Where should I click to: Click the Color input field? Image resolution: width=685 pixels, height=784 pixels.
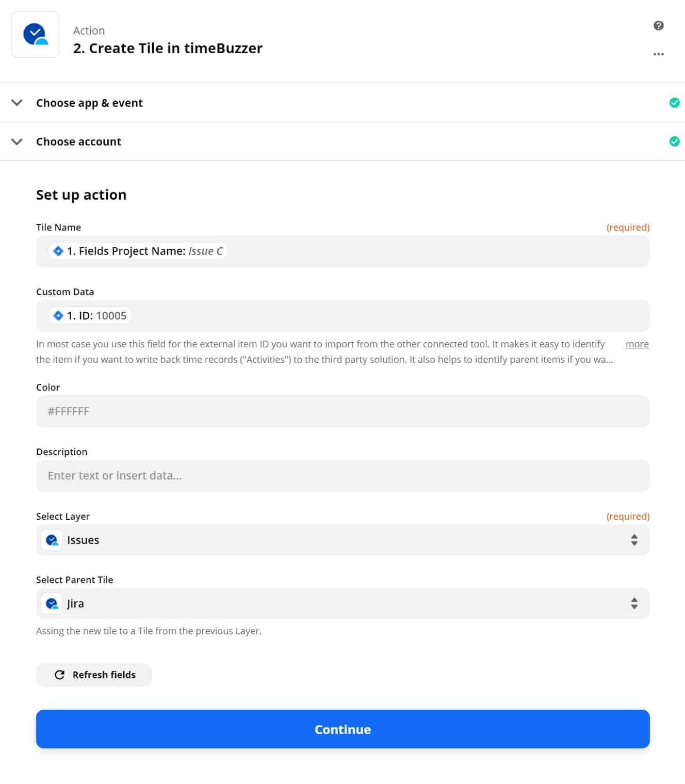342,411
